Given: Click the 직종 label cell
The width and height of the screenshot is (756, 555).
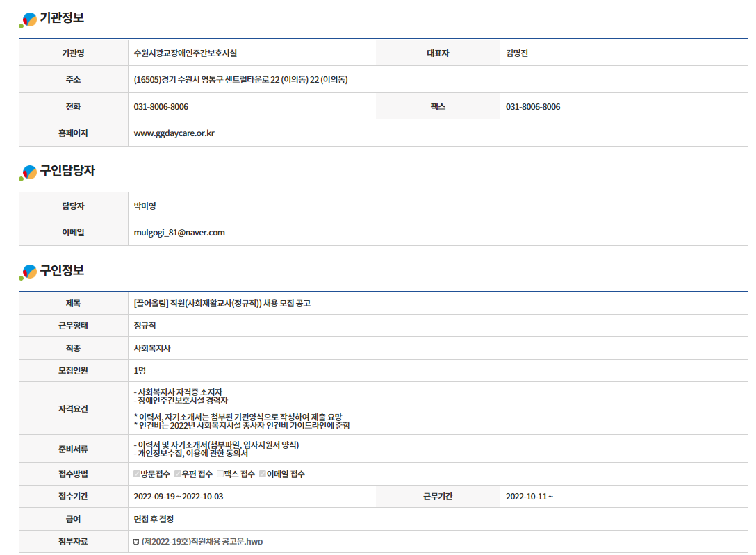Looking at the screenshot, I should pos(73,348).
